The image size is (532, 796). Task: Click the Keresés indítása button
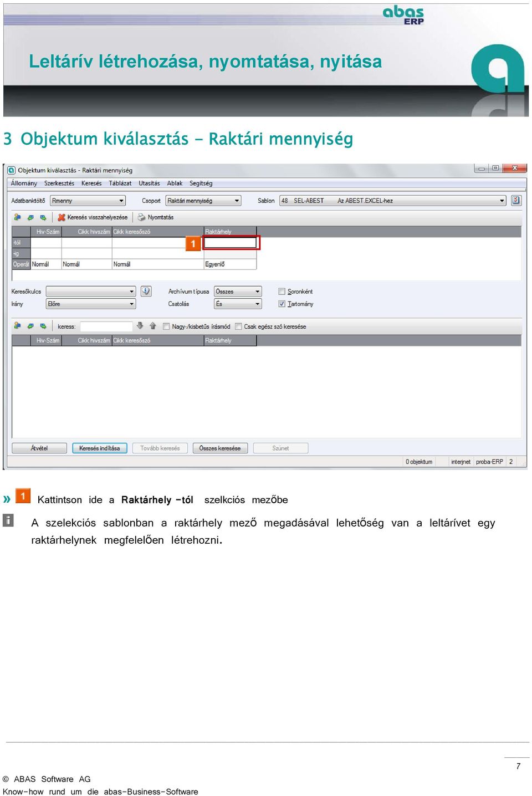100,448
